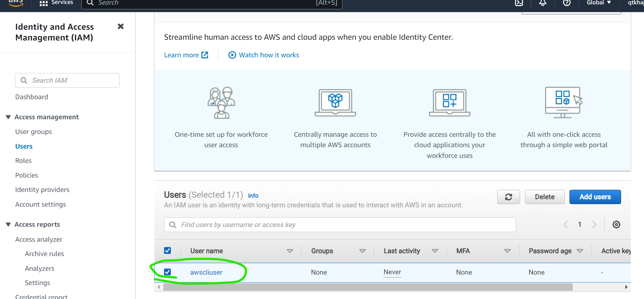Open the help question mark icon
The height and width of the screenshot is (299, 644).
pos(567,3)
